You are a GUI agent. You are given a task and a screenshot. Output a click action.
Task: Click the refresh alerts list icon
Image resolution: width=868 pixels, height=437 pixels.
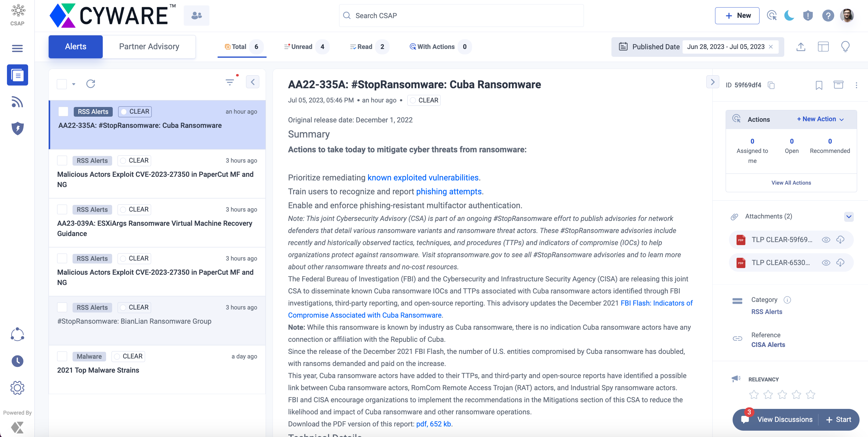(91, 83)
